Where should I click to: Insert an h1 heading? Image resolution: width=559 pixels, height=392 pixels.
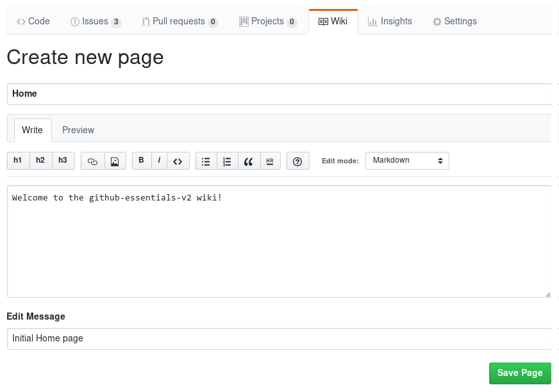pyautogui.click(x=18, y=161)
